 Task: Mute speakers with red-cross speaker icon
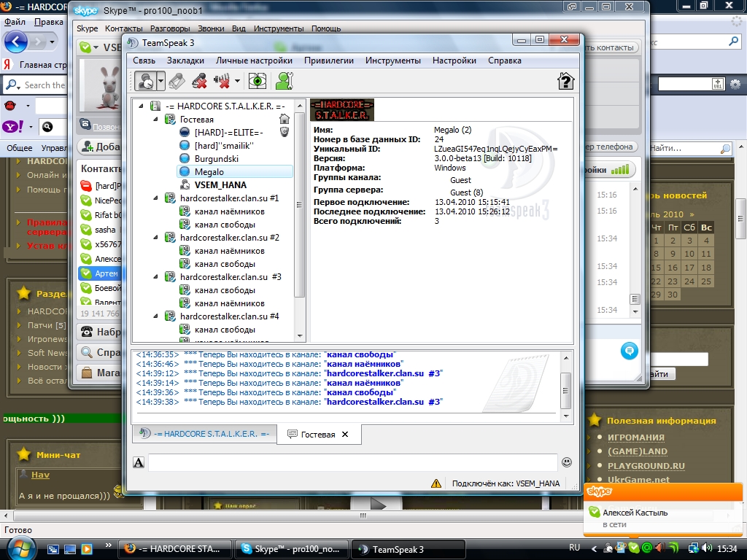pyautogui.click(x=222, y=81)
